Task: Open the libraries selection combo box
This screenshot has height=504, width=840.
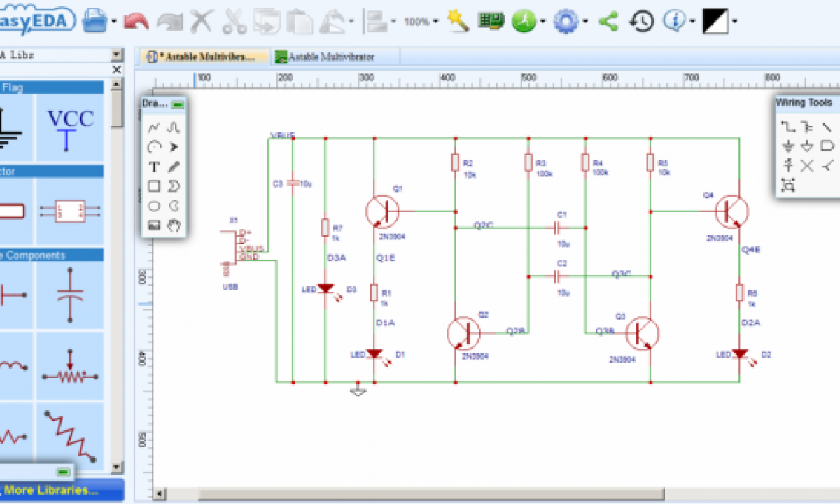Action: pos(116,55)
